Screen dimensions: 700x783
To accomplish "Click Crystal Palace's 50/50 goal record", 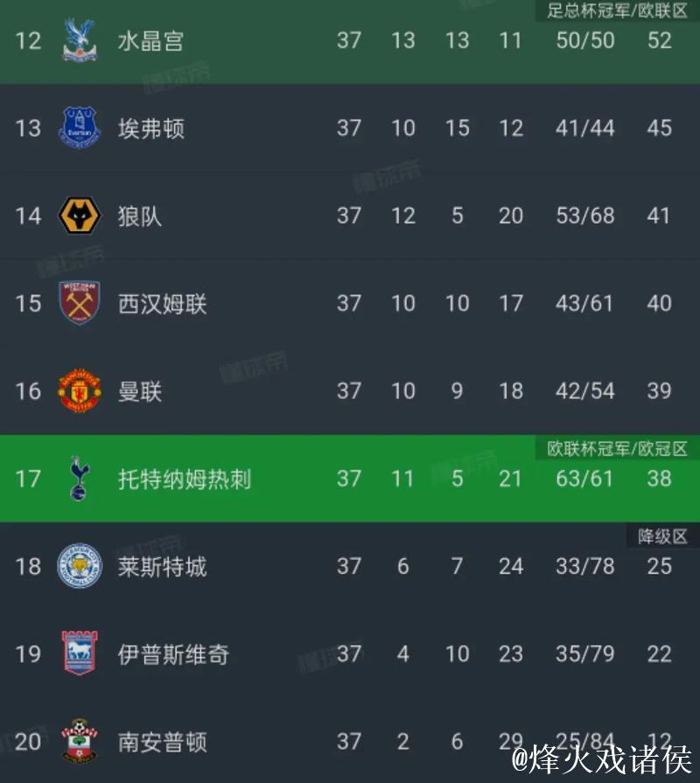I will coord(584,39).
